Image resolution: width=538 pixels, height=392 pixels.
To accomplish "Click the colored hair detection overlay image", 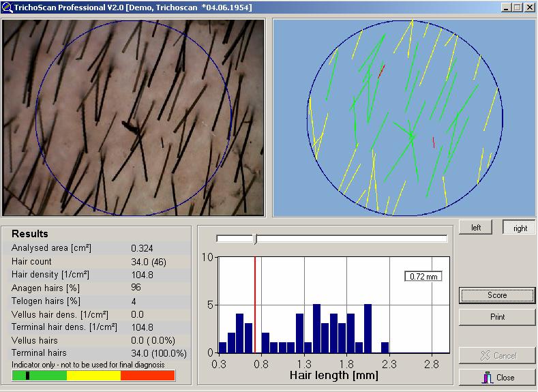I will (404, 117).
